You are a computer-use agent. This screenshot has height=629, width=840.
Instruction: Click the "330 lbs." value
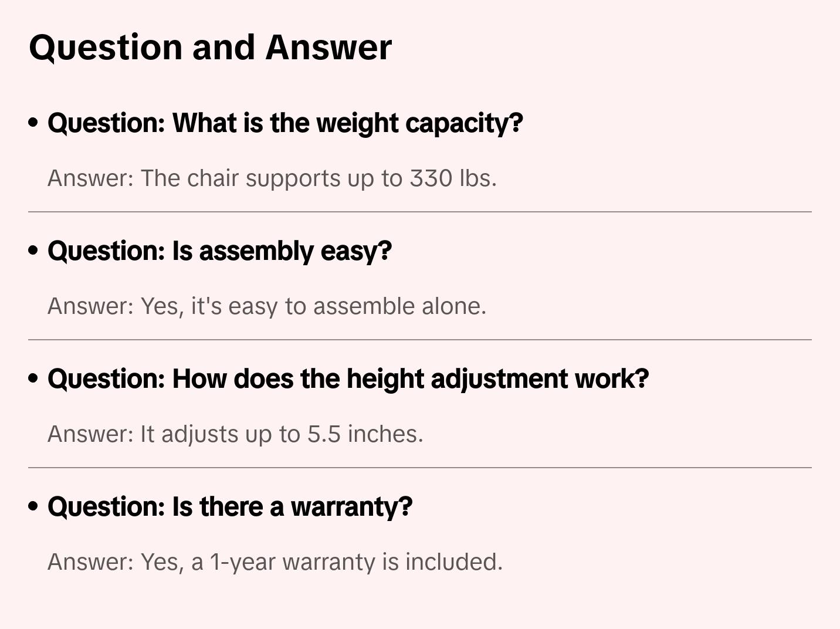(453, 178)
